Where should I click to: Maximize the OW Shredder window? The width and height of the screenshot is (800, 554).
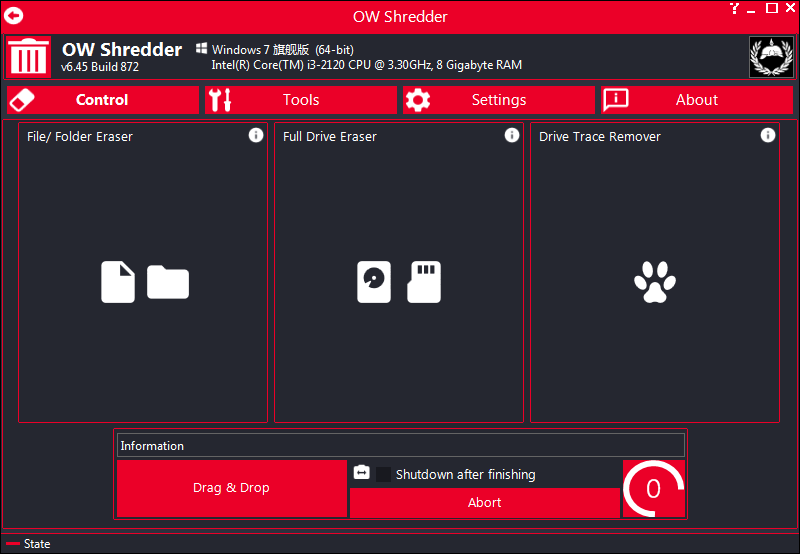[x=772, y=8]
